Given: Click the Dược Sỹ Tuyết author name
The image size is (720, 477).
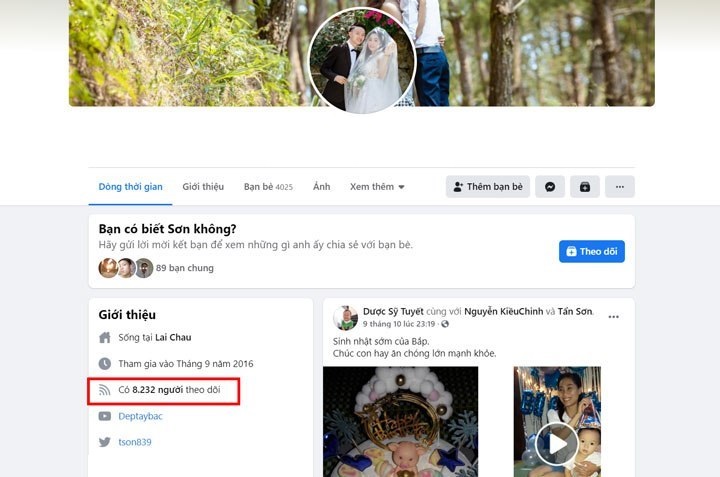Looking at the screenshot, I should 393,311.
